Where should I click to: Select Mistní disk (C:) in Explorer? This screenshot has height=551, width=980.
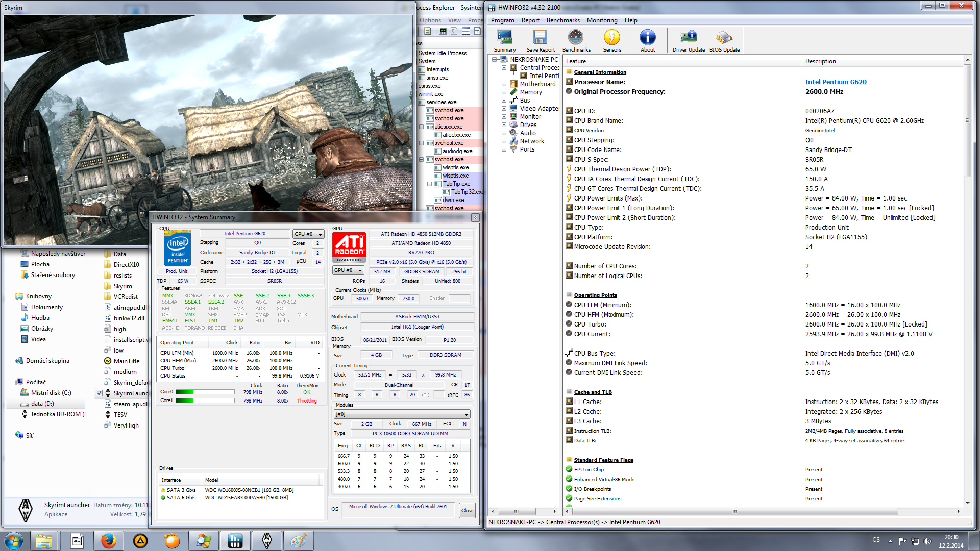[51, 393]
